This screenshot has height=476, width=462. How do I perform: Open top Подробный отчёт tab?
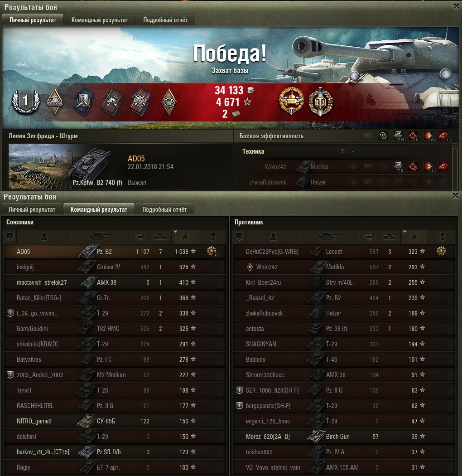tap(165, 20)
